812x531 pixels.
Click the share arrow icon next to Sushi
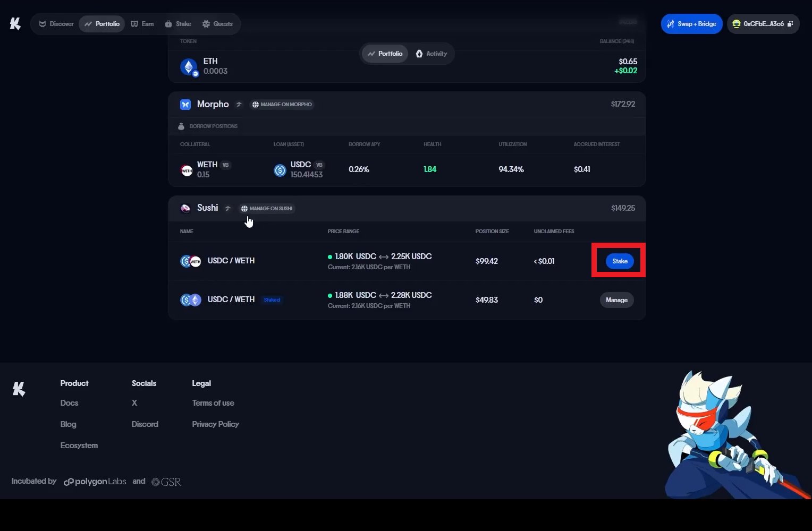tap(228, 208)
